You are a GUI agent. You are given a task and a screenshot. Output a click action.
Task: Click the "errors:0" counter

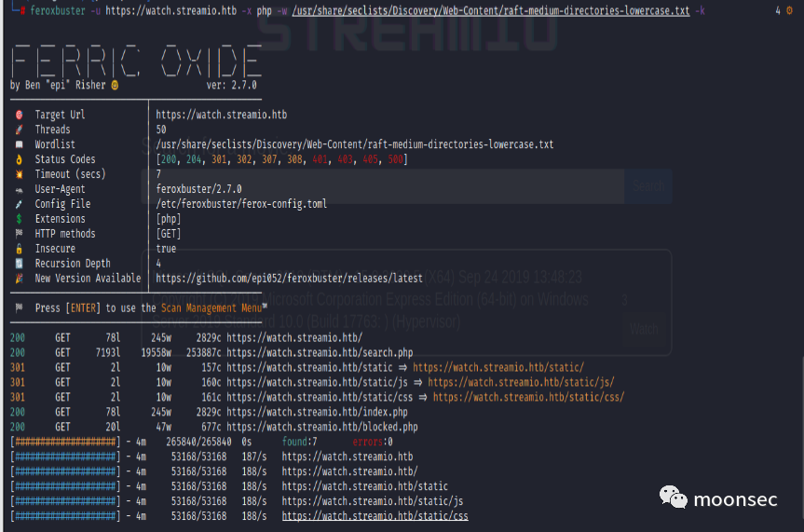373,442
